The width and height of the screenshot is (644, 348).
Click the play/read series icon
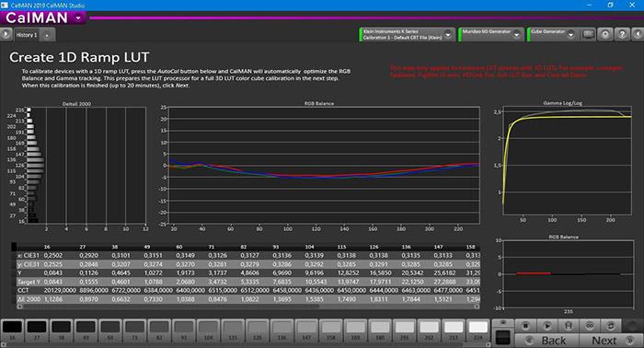(x=546, y=326)
